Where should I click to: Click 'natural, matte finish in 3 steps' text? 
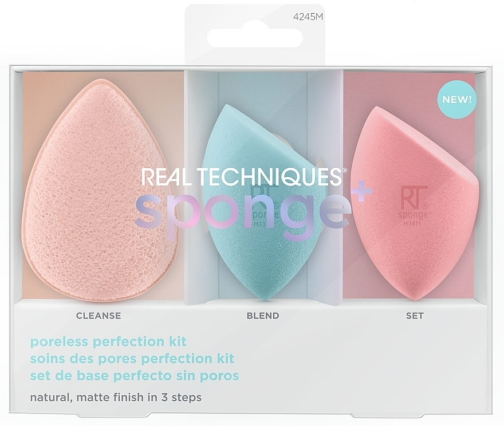point(116,397)
